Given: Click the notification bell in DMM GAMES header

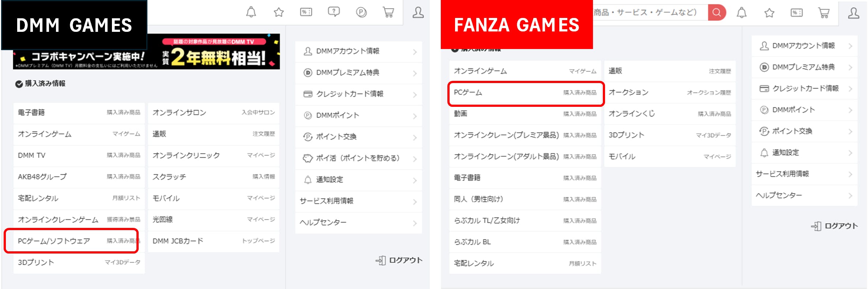Looking at the screenshot, I should (x=251, y=12).
